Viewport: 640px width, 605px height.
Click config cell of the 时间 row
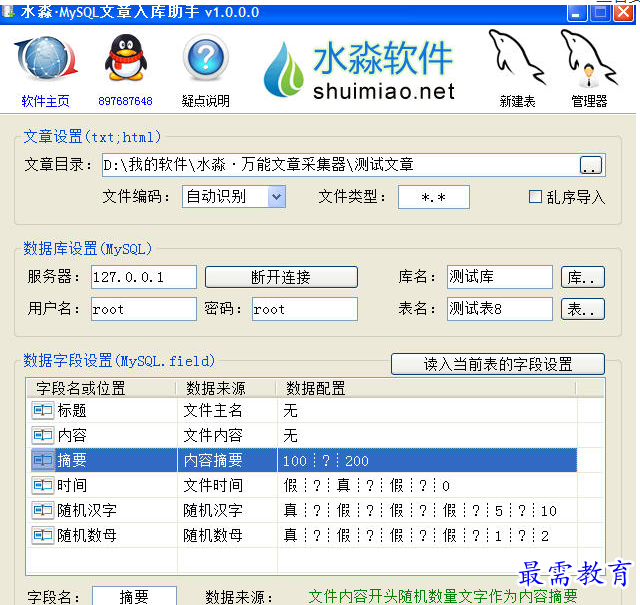[x=427, y=485]
